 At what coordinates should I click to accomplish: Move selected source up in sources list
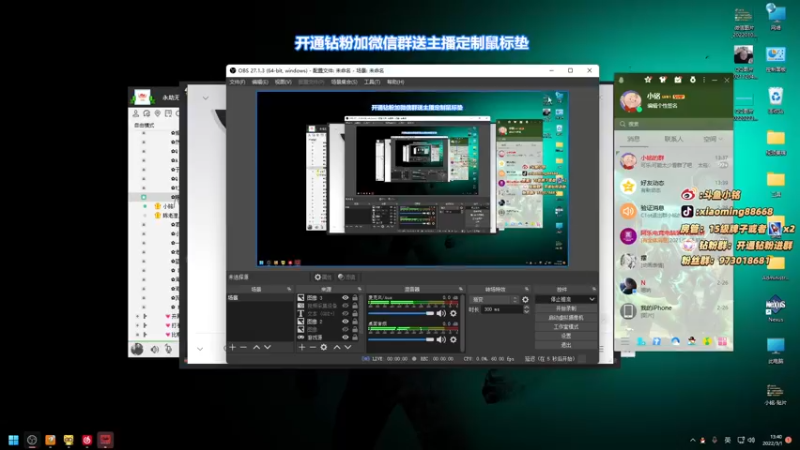tap(337, 347)
